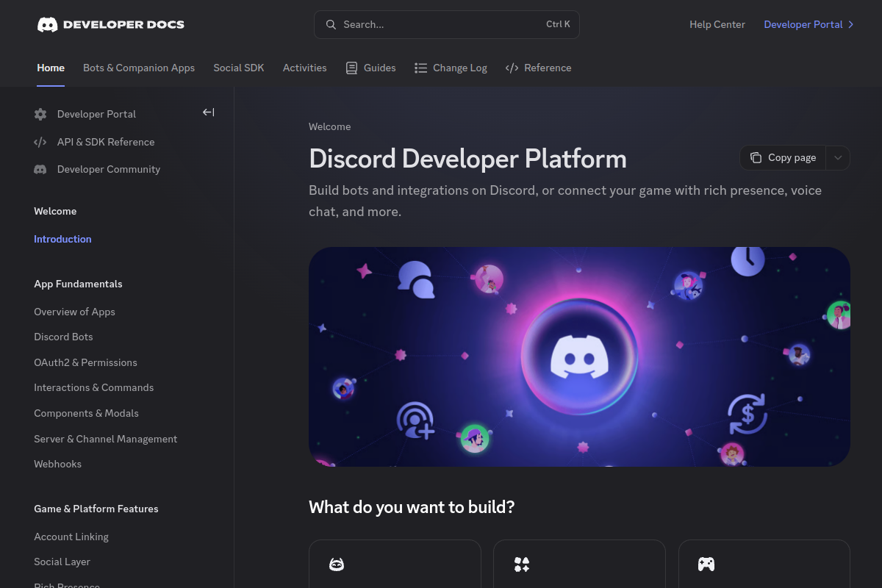Image resolution: width=882 pixels, height=588 pixels.
Task: Open Discord Bots page
Action: (x=63, y=337)
